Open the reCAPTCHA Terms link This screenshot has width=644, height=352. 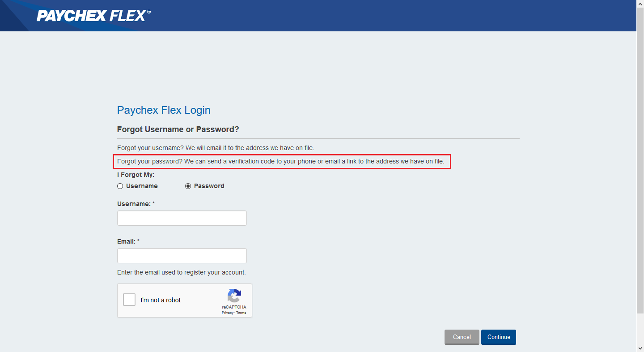(241, 313)
